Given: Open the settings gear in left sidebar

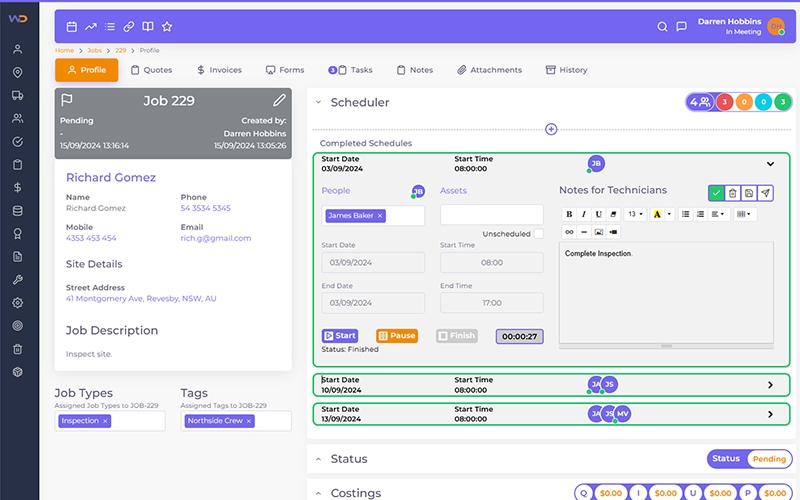Looking at the screenshot, I should pyautogui.click(x=18, y=303).
